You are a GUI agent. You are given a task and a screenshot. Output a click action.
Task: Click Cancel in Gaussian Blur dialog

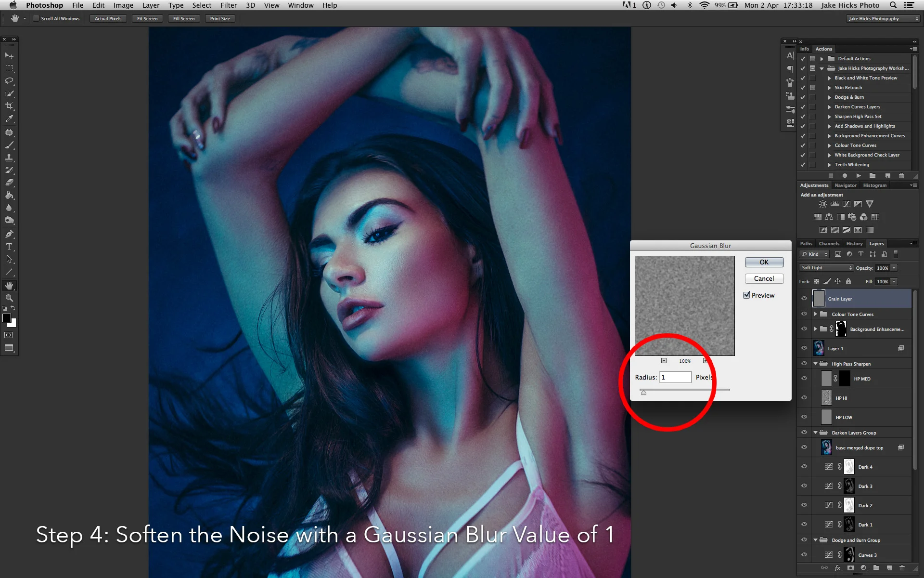tap(764, 278)
